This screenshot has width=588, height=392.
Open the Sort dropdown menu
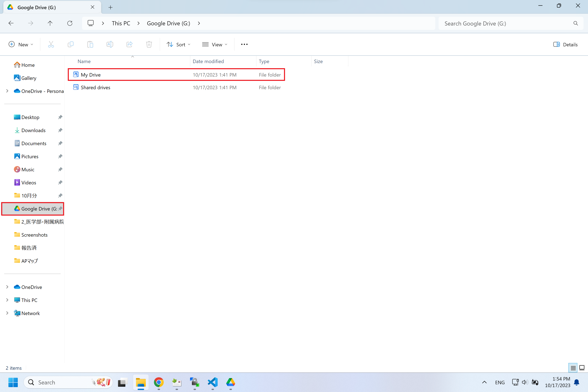(x=178, y=45)
